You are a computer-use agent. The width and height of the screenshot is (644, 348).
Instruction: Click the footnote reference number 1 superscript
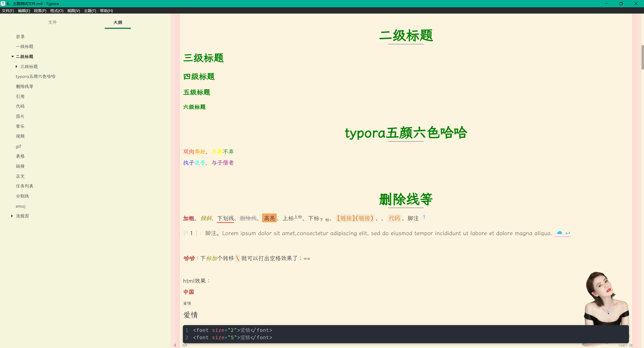click(424, 217)
